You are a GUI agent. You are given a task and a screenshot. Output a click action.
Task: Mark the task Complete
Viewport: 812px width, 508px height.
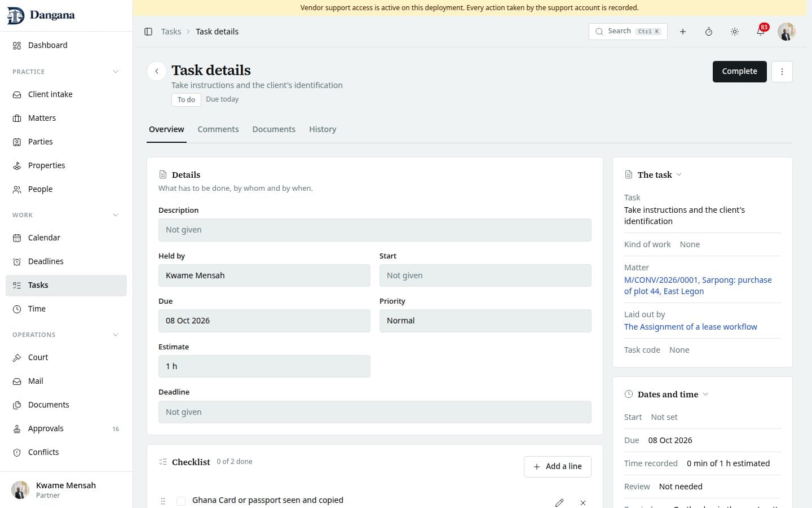(740, 72)
